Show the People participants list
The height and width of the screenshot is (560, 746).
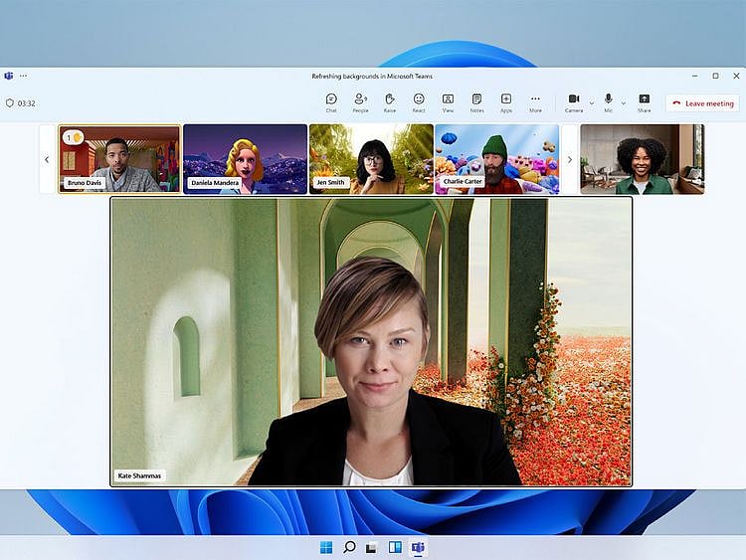[360, 101]
